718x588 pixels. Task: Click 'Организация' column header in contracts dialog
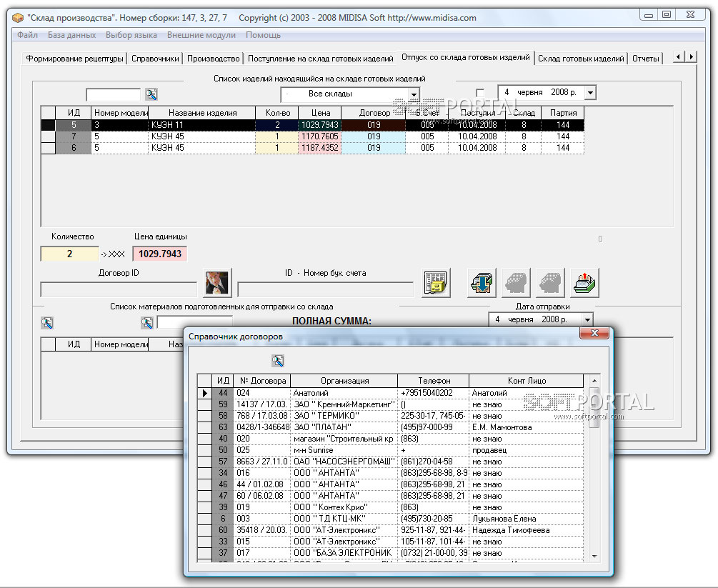click(344, 381)
